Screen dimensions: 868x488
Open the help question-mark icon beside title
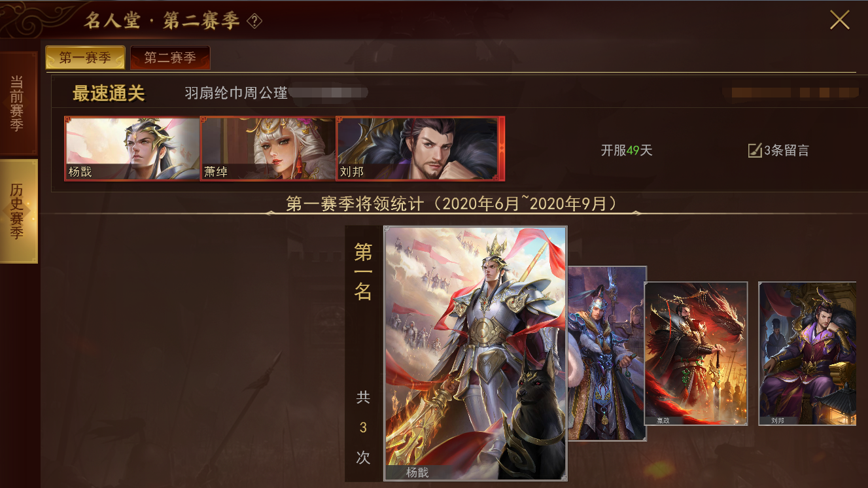254,22
